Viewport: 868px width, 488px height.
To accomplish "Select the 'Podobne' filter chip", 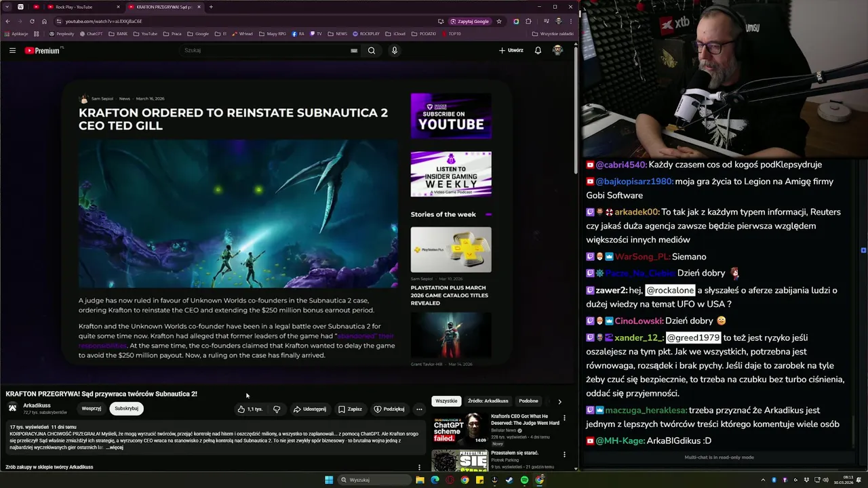I will pyautogui.click(x=528, y=401).
